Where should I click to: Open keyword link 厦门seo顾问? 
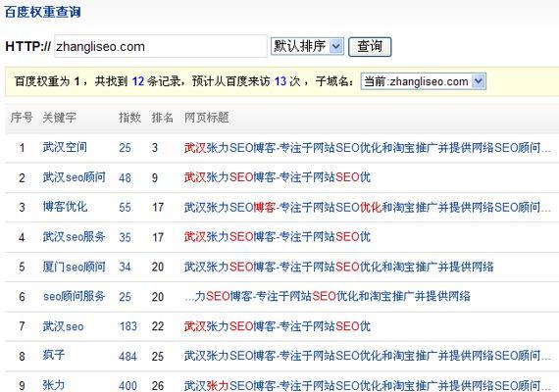(75, 267)
